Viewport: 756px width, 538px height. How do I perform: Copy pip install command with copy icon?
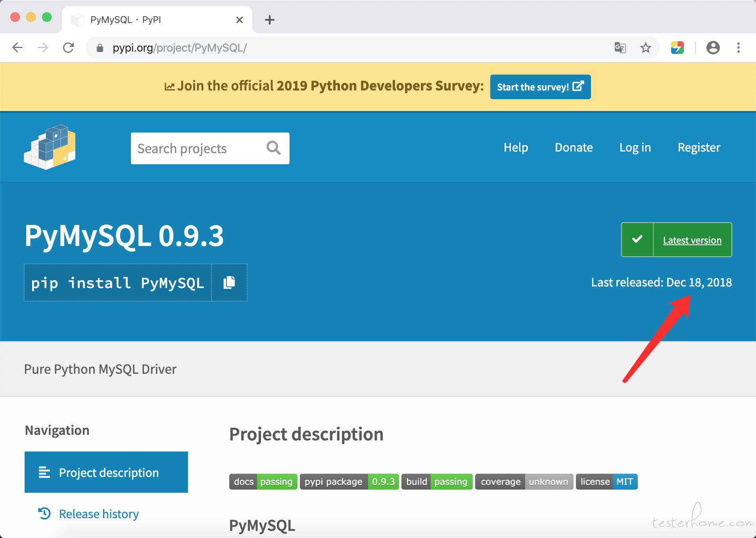pyautogui.click(x=229, y=282)
